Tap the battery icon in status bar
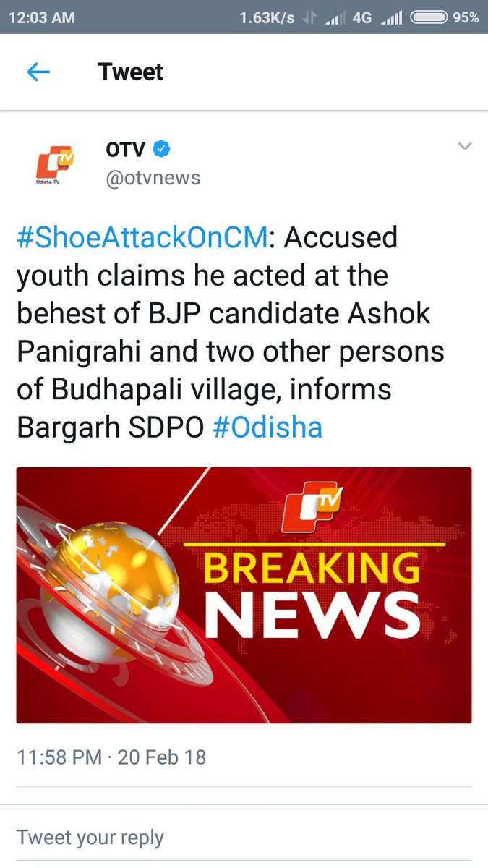The width and height of the screenshot is (488, 868). coord(427,17)
